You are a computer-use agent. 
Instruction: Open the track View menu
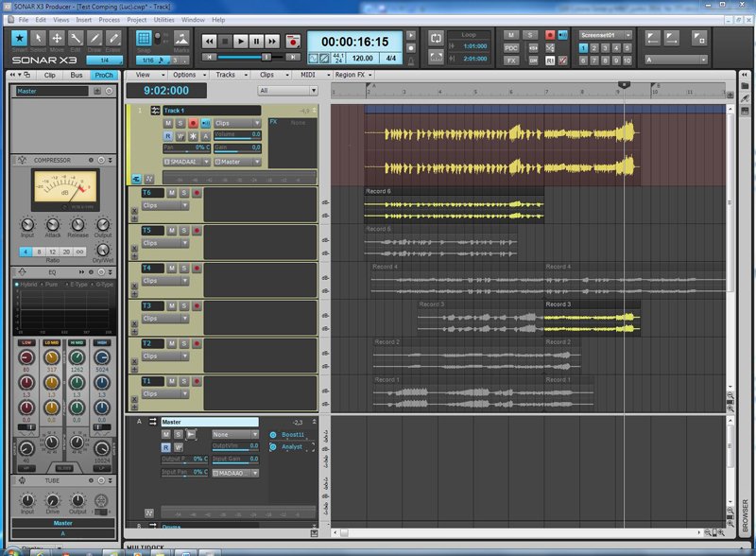pos(148,75)
